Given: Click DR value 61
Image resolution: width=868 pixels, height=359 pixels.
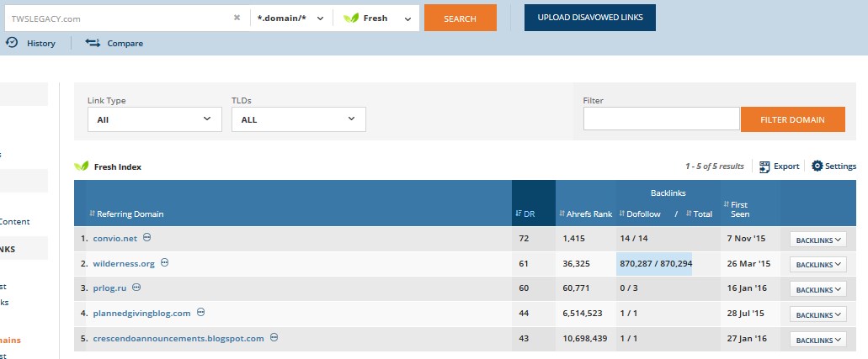Looking at the screenshot, I should (x=524, y=264).
